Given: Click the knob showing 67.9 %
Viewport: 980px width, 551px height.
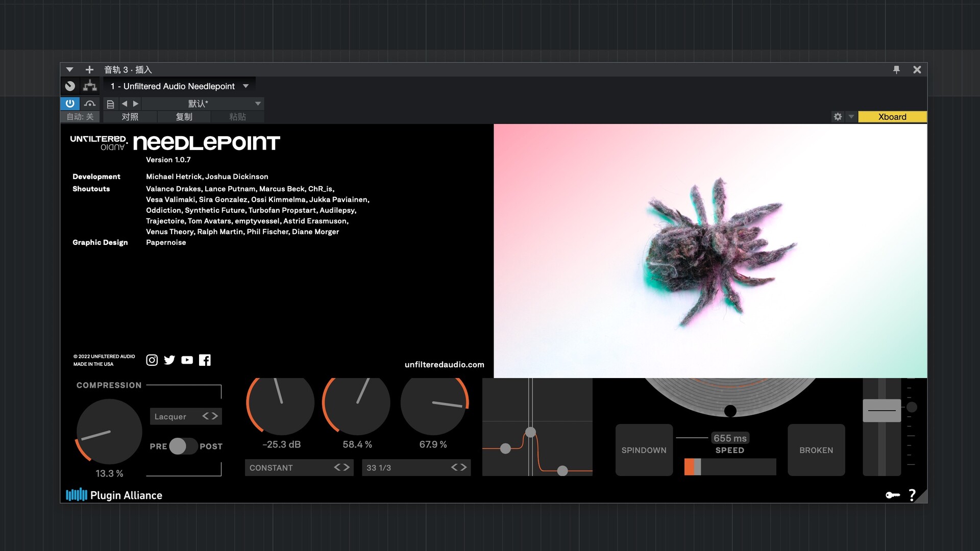Looking at the screenshot, I should (x=434, y=403).
